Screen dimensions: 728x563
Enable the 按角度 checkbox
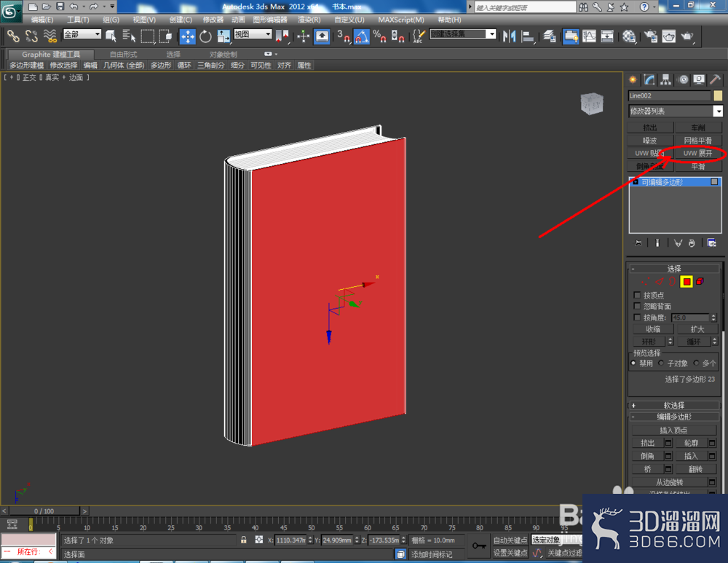(x=637, y=318)
